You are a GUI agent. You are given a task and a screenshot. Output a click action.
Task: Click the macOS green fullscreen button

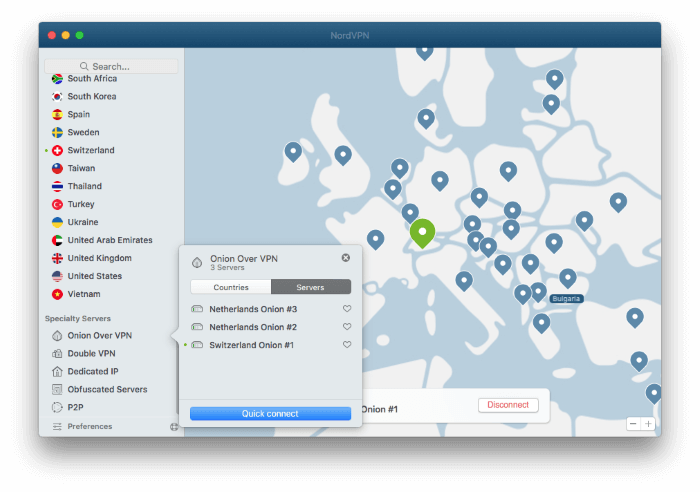[x=79, y=35]
